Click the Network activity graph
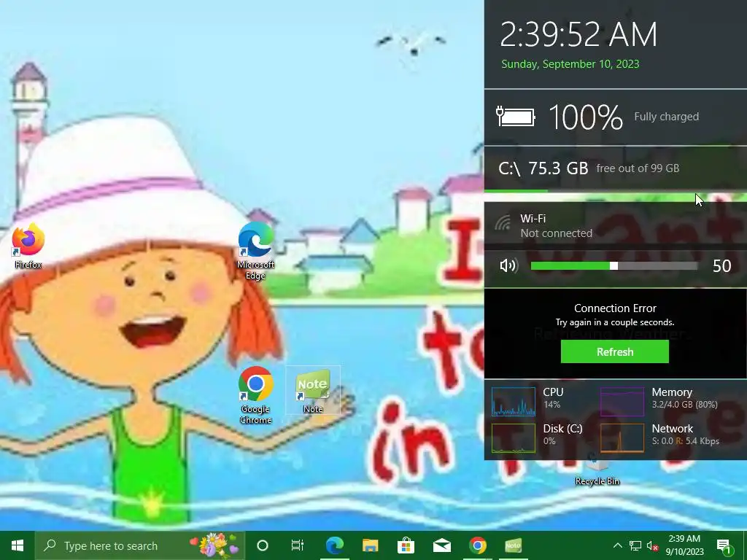 click(622, 438)
